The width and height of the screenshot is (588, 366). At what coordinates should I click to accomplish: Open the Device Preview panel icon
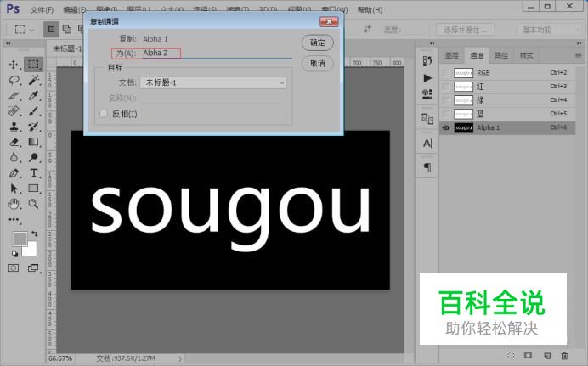pos(427,119)
